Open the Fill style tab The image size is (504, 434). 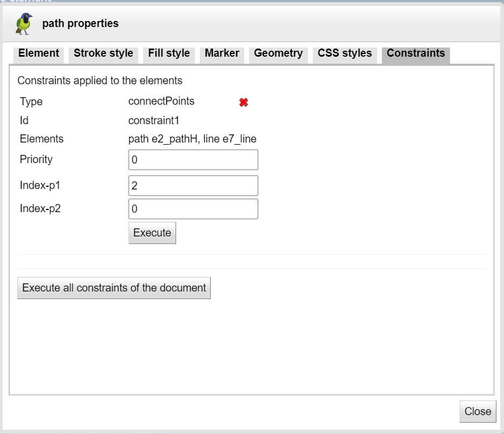pyautogui.click(x=169, y=55)
